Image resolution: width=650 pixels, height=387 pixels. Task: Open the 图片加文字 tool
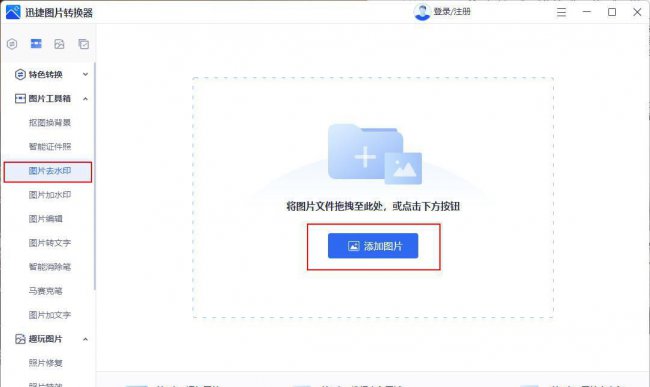(50, 315)
